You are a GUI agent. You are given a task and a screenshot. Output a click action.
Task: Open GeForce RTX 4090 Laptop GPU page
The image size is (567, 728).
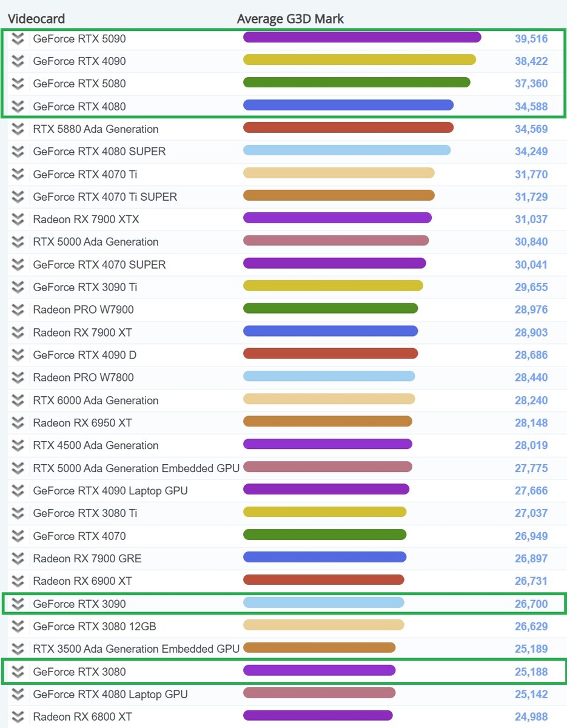110,491
